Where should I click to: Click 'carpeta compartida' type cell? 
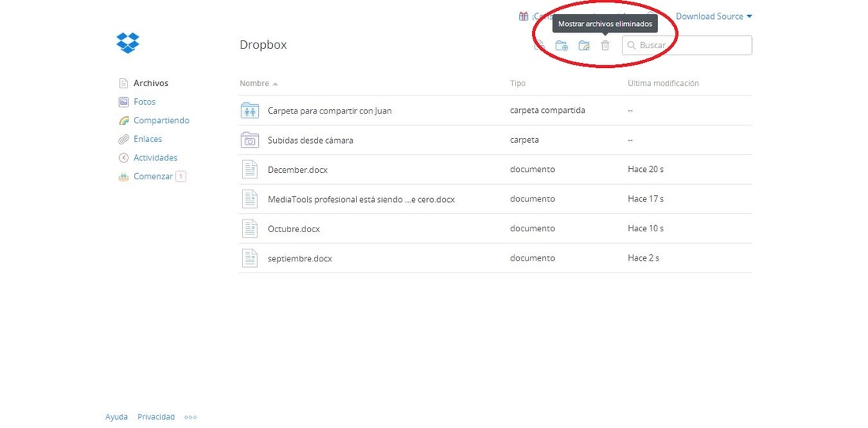coord(548,111)
